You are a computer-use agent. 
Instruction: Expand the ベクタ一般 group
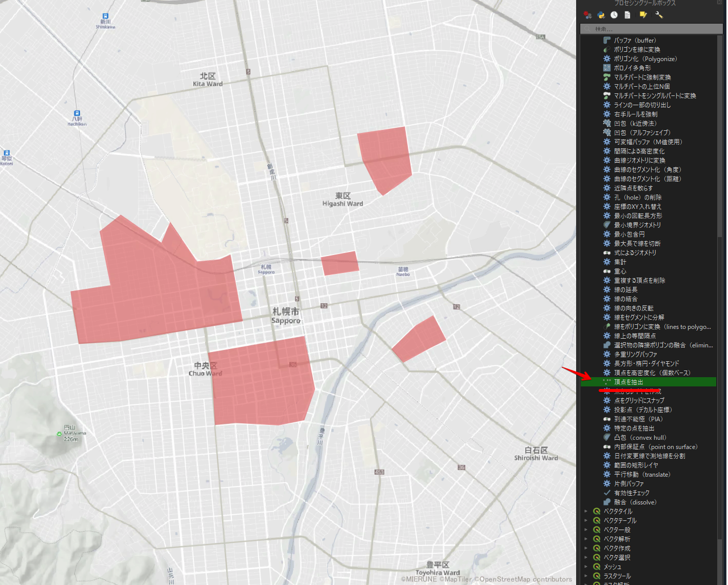pyautogui.click(x=586, y=530)
